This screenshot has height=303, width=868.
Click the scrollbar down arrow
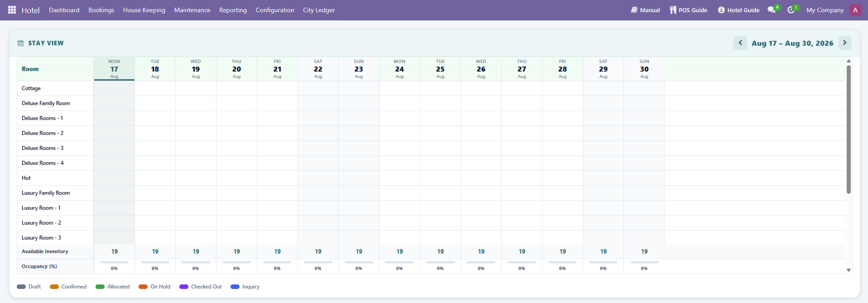coord(849,270)
